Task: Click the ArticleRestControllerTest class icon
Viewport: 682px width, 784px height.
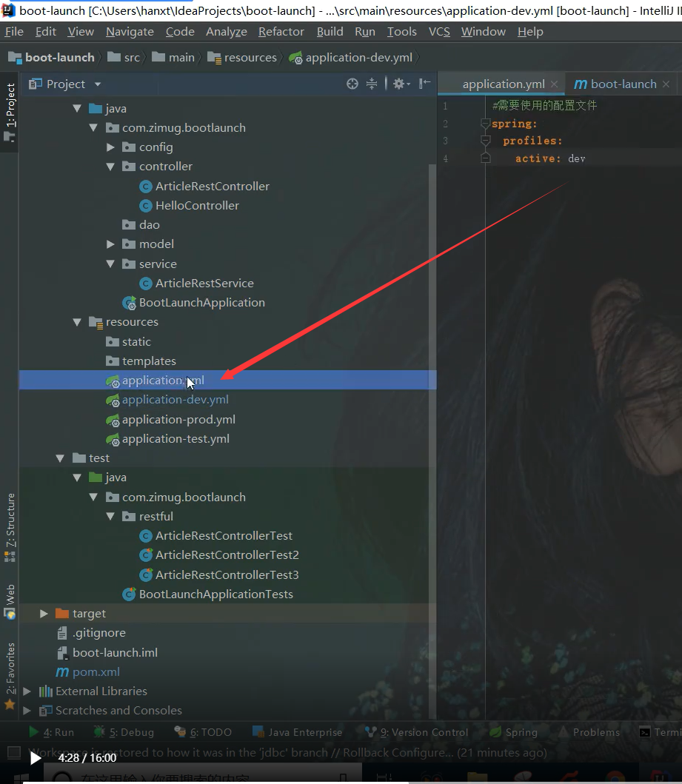Action: pos(145,536)
